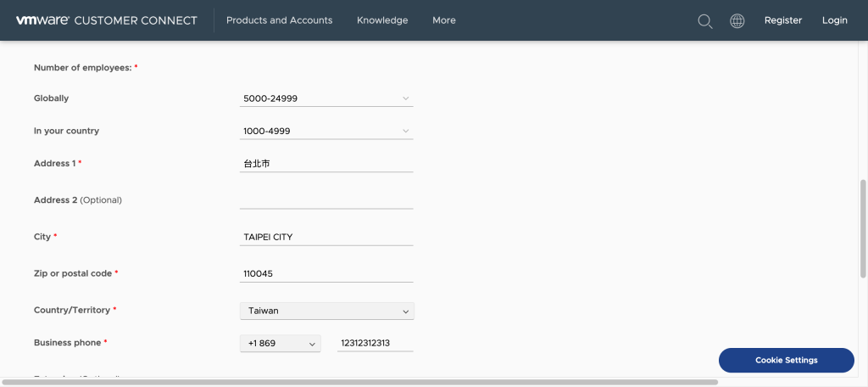Click the 'In your country' label

pos(66,131)
